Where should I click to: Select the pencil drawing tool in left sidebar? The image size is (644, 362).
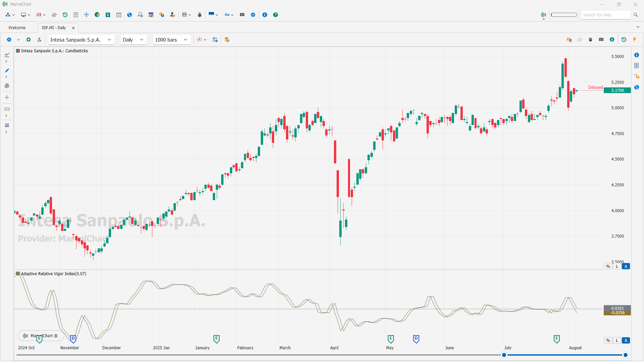tap(7, 70)
